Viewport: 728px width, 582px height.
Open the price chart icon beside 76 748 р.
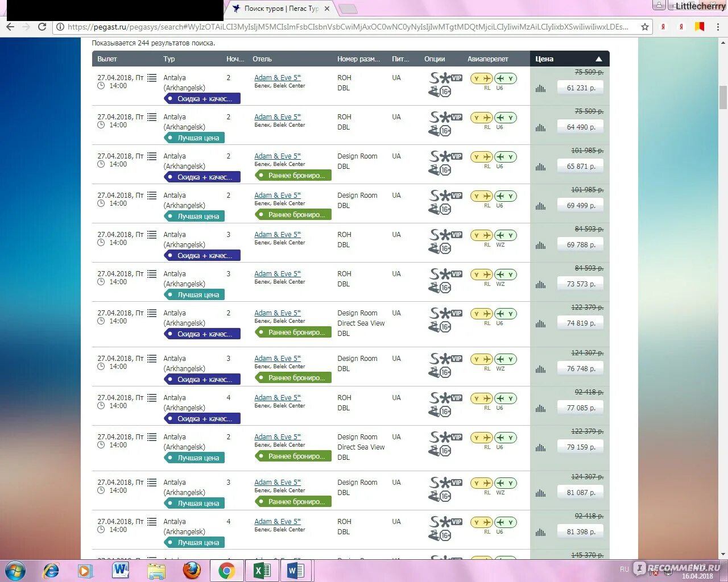pos(540,369)
